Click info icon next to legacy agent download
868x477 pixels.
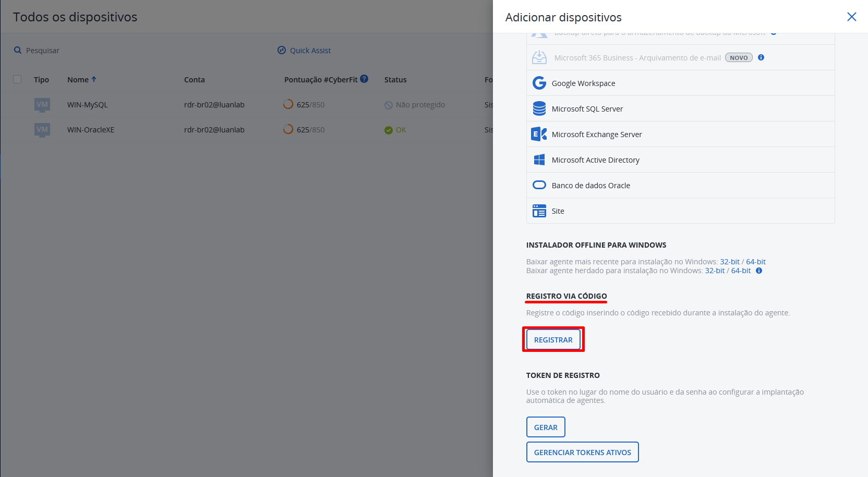tap(759, 271)
